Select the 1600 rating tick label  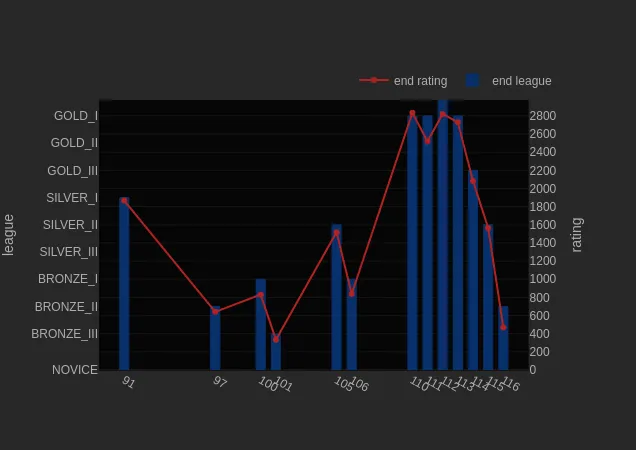point(543,224)
